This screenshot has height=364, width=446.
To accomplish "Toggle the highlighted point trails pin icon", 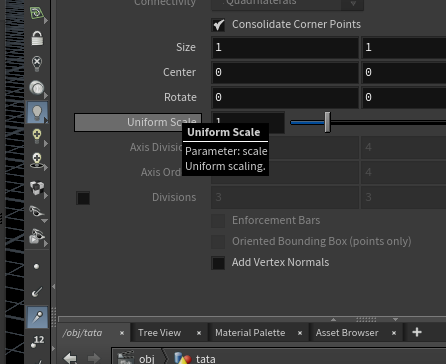I will pos(37,317).
